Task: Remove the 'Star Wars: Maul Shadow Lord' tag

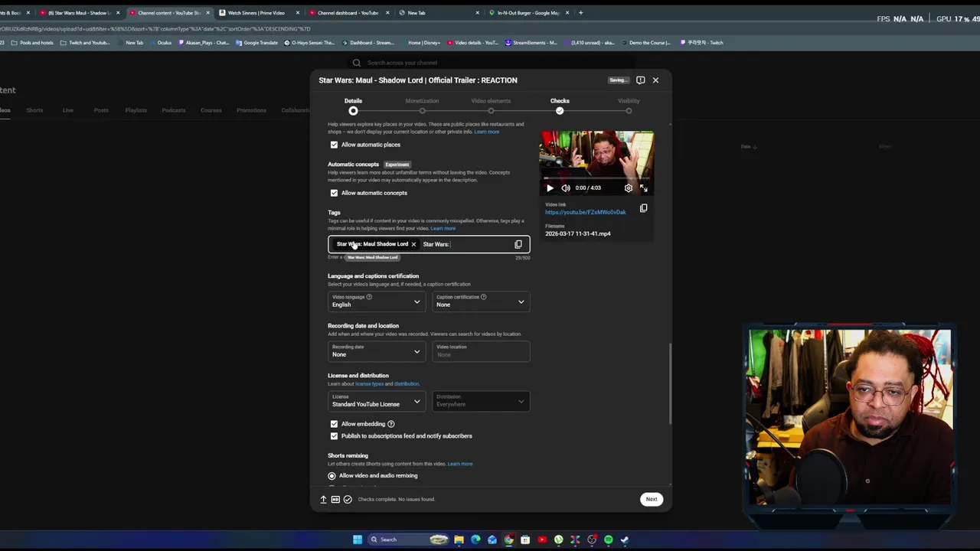Action: [413, 244]
